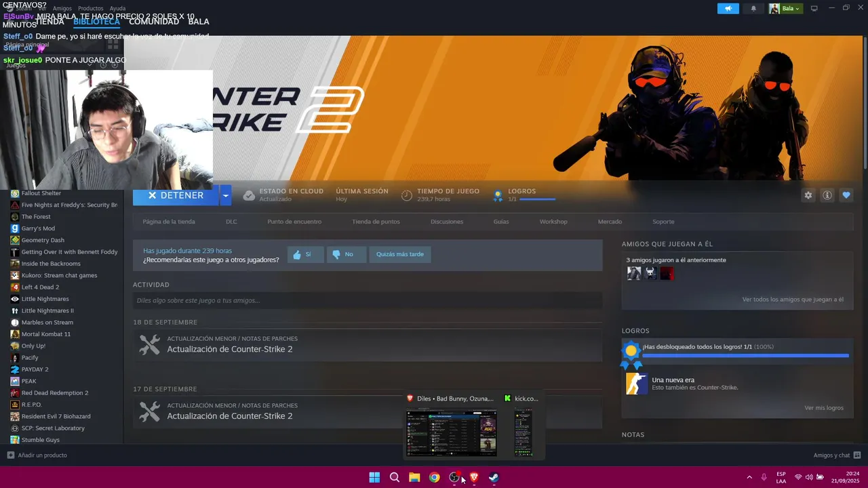
Task: Open the notifications bell
Action: tap(753, 9)
